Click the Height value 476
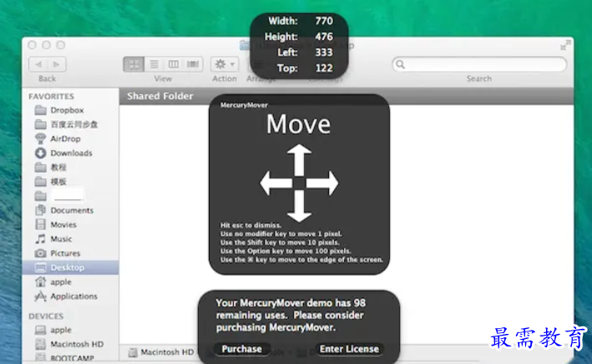Image resolution: width=592 pixels, height=364 pixels. point(324,37)
